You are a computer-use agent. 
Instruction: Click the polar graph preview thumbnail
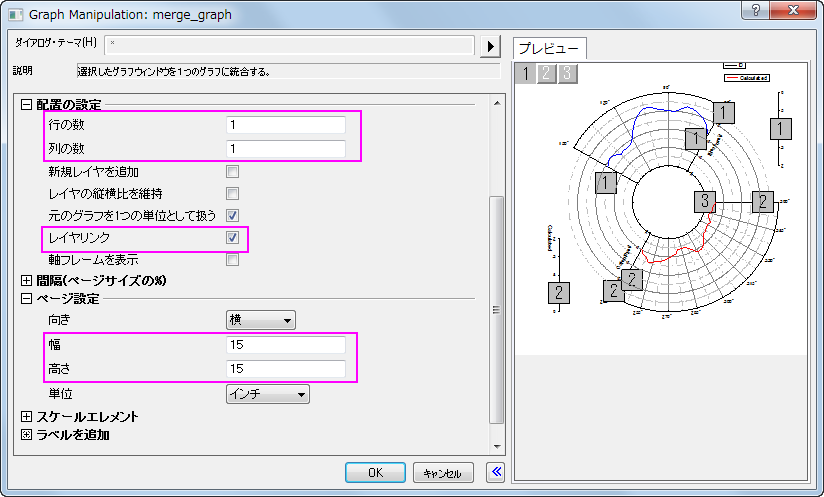[x=660, y=209]
